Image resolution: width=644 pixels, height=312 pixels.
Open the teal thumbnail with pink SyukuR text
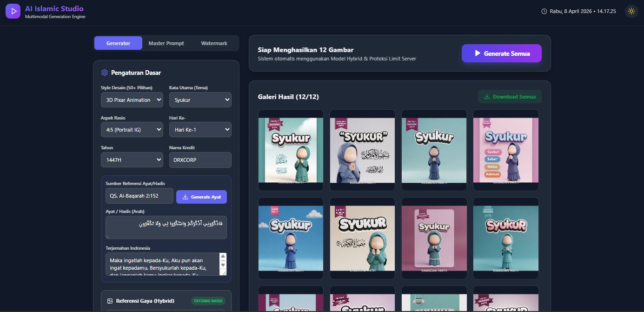[505, 239]
